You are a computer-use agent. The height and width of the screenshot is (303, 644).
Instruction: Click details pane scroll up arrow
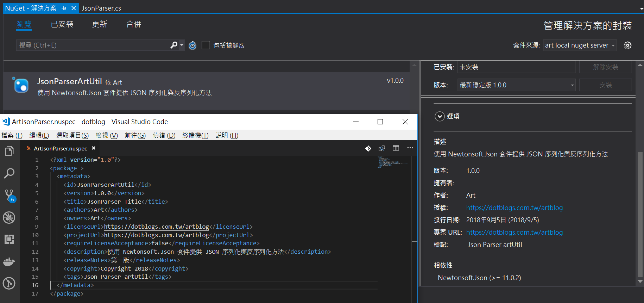[640, 65]
